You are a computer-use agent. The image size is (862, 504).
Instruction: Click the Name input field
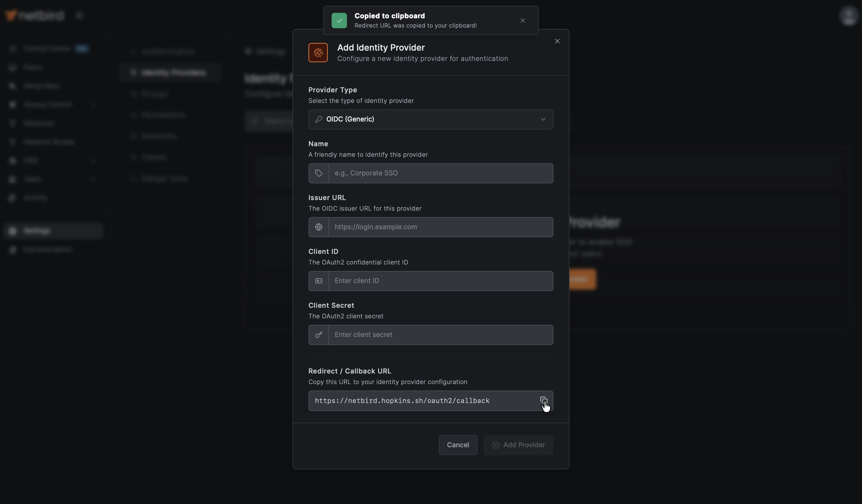440,173
